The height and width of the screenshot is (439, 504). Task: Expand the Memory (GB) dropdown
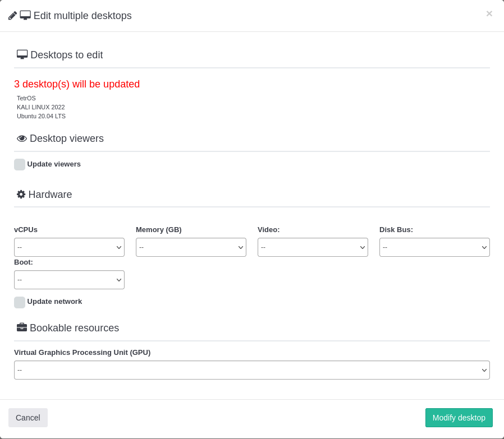191,247
